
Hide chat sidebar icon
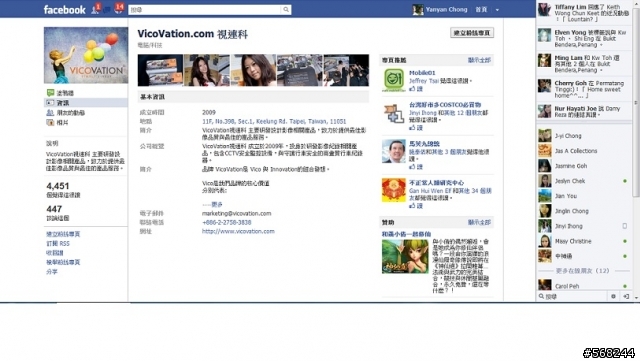click(626, 296)
